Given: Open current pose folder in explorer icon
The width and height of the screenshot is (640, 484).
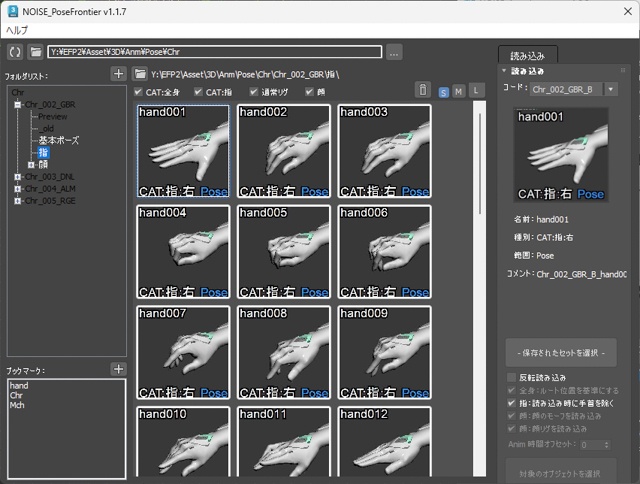Looking at the screenshot, I should [x=140, y=74].
